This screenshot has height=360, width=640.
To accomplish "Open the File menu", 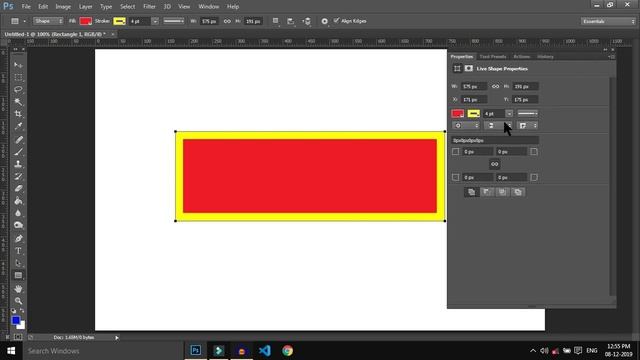I will pyautogui.click(x=26, y=7).
